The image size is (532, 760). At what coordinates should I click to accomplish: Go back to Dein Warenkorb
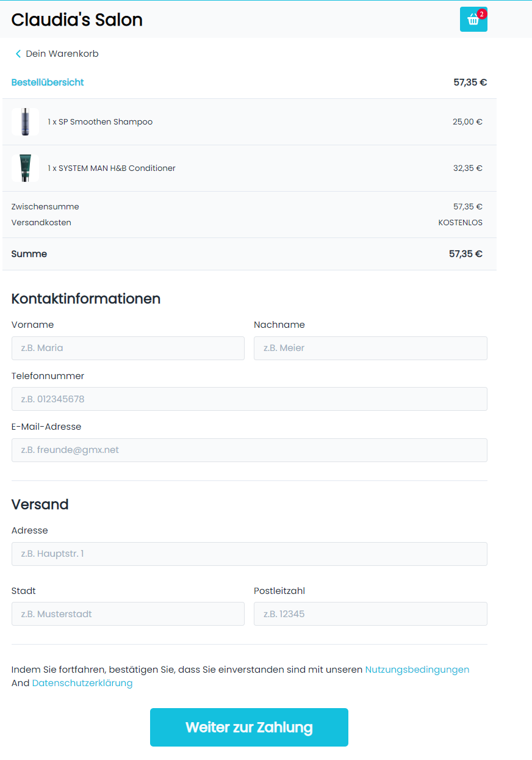click(x=62, y=54)
